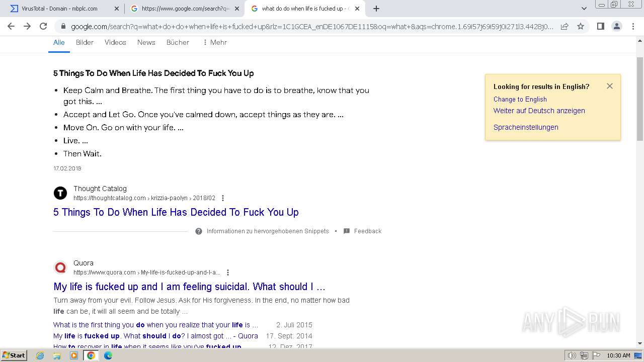Open 'What is the first thing' sublink
The image size is (644, 362).
155,325
